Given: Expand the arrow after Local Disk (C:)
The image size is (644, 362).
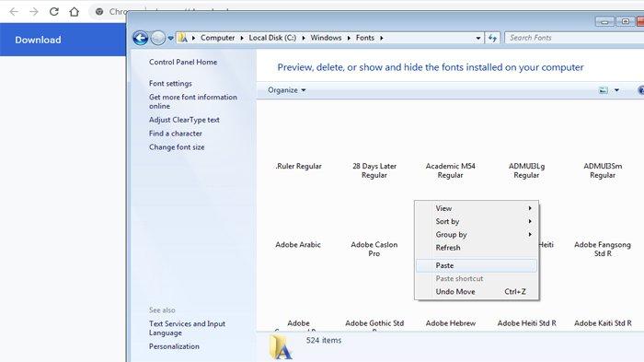Looking at the screenshot, I should click(x=304, y=38).
